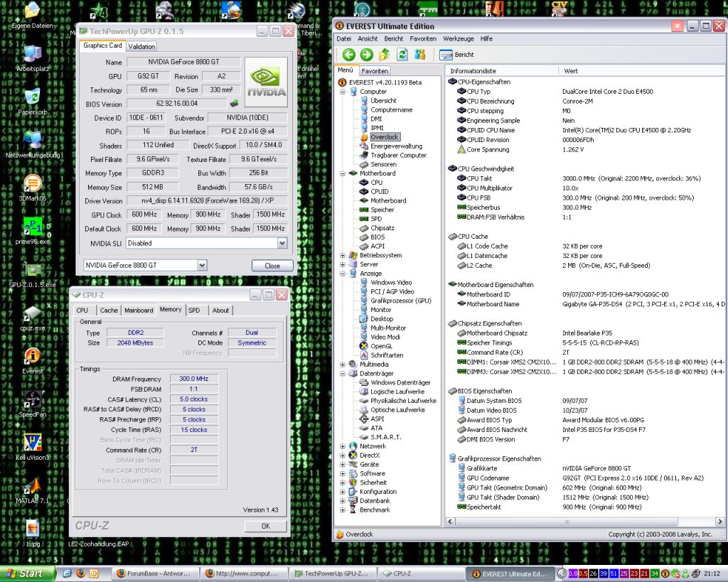Click the NVIDIA logo in GPU-Z

[266, 82]
